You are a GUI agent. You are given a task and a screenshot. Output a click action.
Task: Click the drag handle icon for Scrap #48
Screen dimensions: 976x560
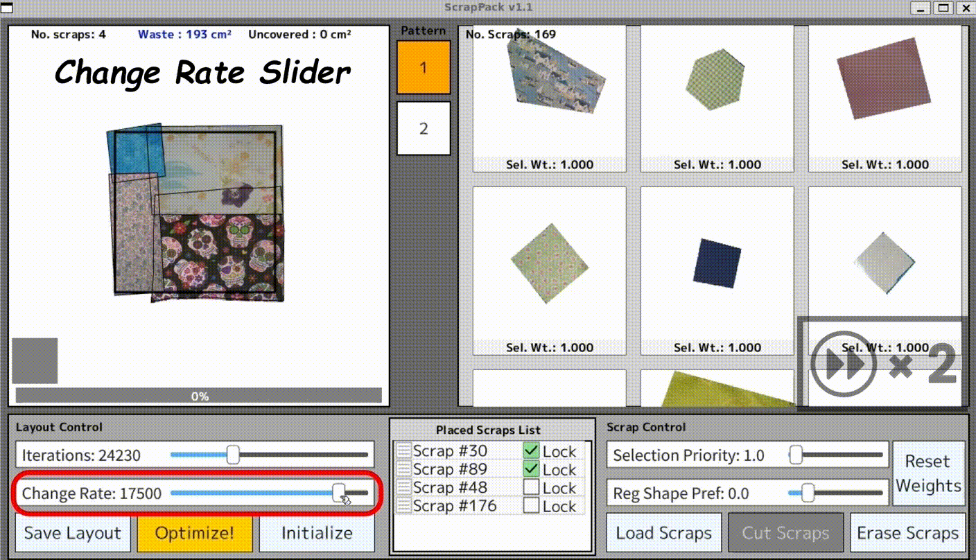pos(403,488)
